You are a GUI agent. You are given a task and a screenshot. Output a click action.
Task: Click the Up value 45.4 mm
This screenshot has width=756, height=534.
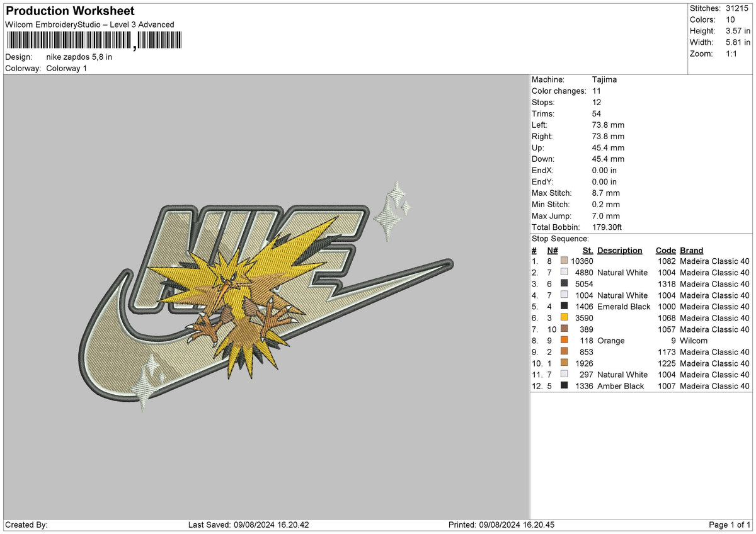[608, 147]
